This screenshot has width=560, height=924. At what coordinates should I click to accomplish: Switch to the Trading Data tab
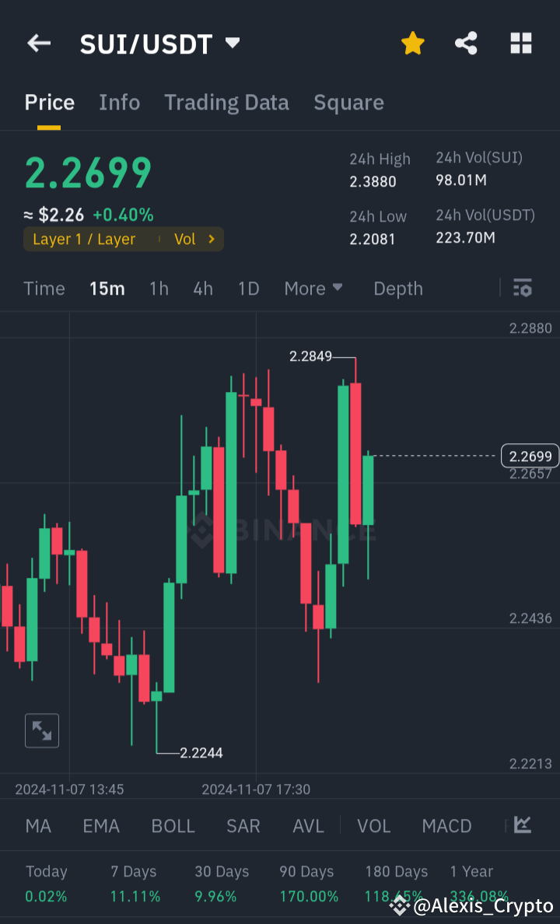tap(226, 102)
